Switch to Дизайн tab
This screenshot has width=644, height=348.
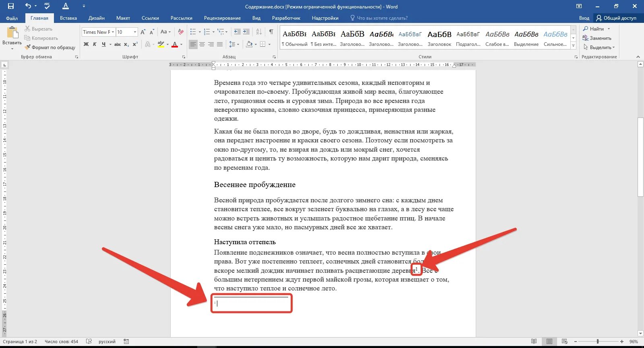pyautogui.click(x=97, y=18)
